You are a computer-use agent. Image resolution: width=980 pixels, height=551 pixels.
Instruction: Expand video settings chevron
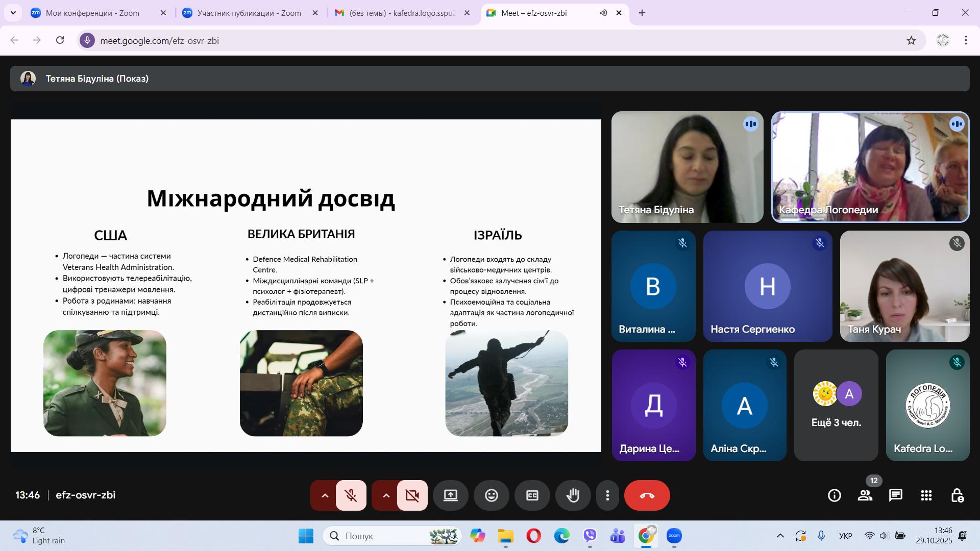tap(386, 495)
